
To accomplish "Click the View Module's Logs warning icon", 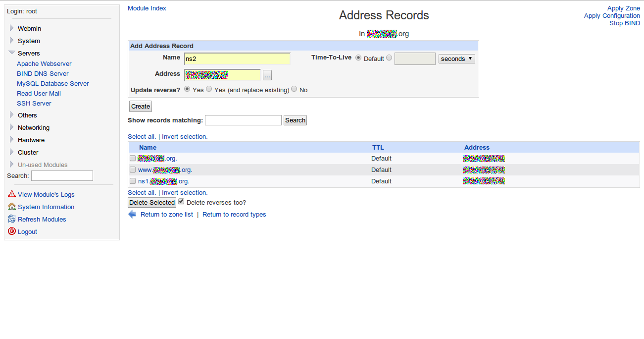I will [12, 194].
